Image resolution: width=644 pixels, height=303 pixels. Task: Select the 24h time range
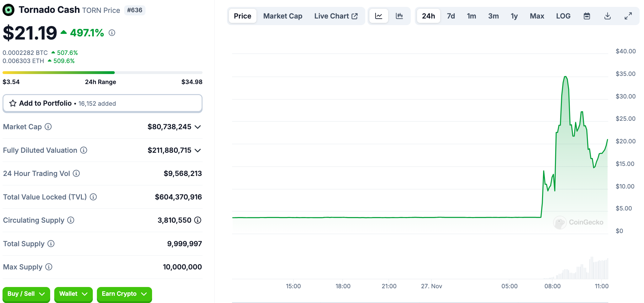tap(428, 16)
